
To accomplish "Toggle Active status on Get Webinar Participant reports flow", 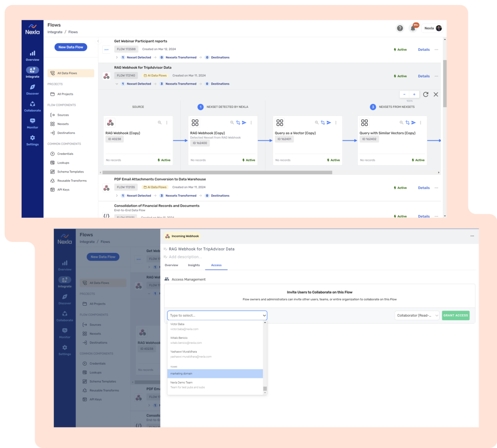I will [400, 49].
